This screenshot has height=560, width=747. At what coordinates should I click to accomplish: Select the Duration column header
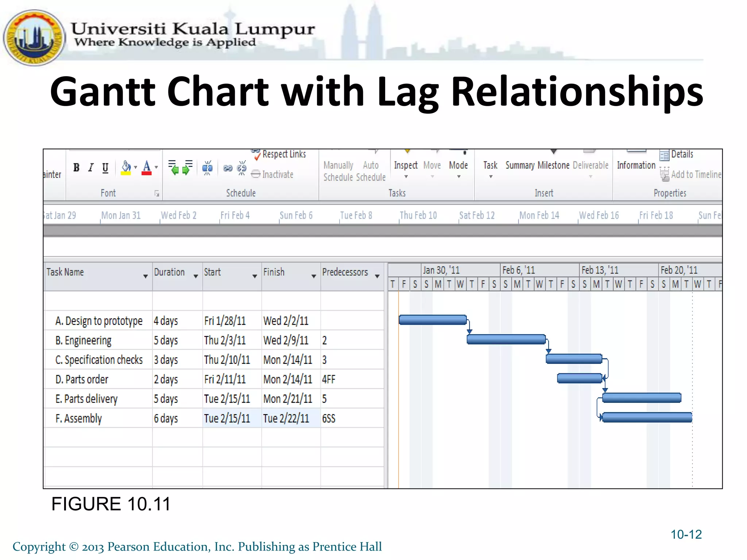(x=177, y=276)
